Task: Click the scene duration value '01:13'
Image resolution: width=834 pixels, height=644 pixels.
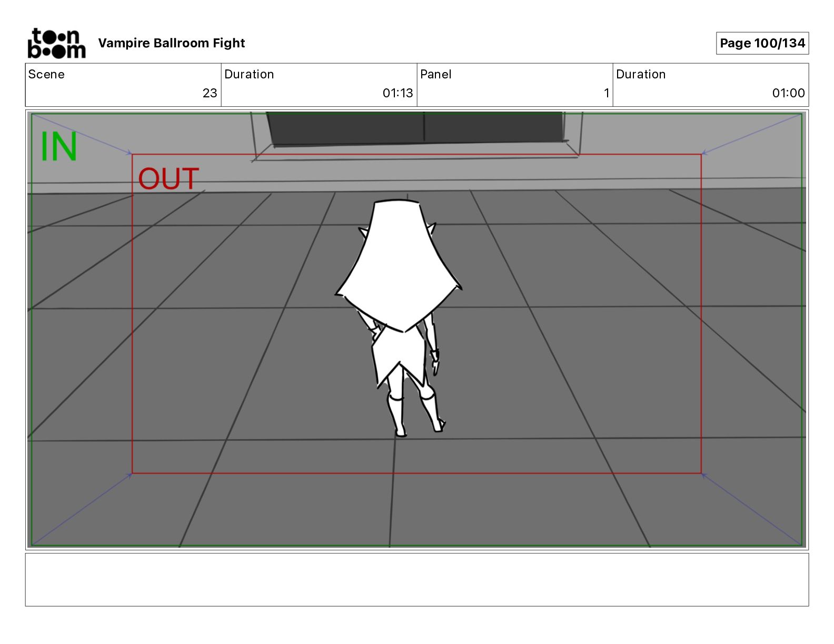Action: coord(398,93)
